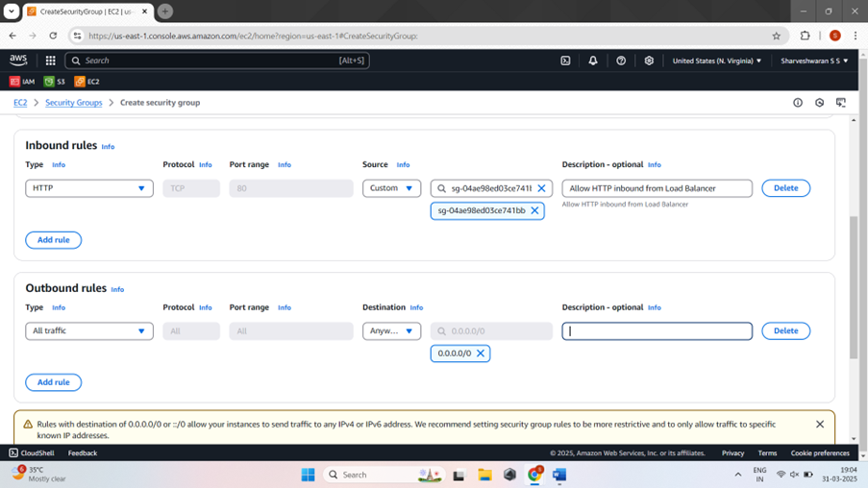Add a new outbound rule
The height and width of the screenshot is (488, 868).
[x=53, y=382]
